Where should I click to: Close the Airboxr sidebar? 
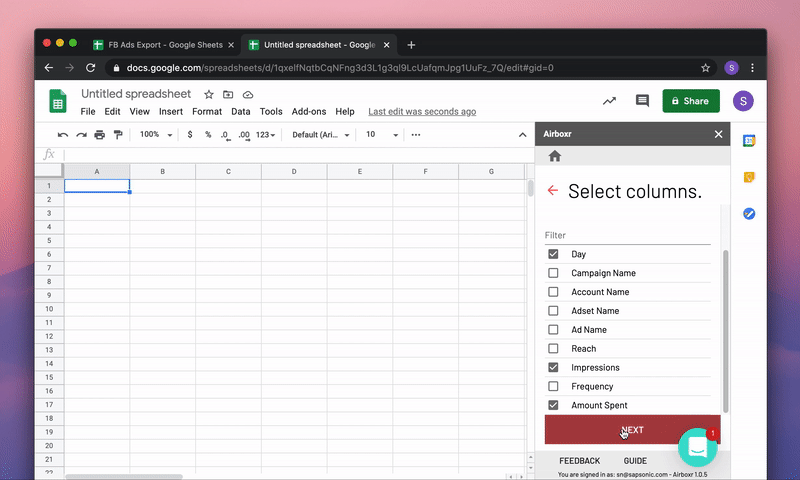point(718,134)
